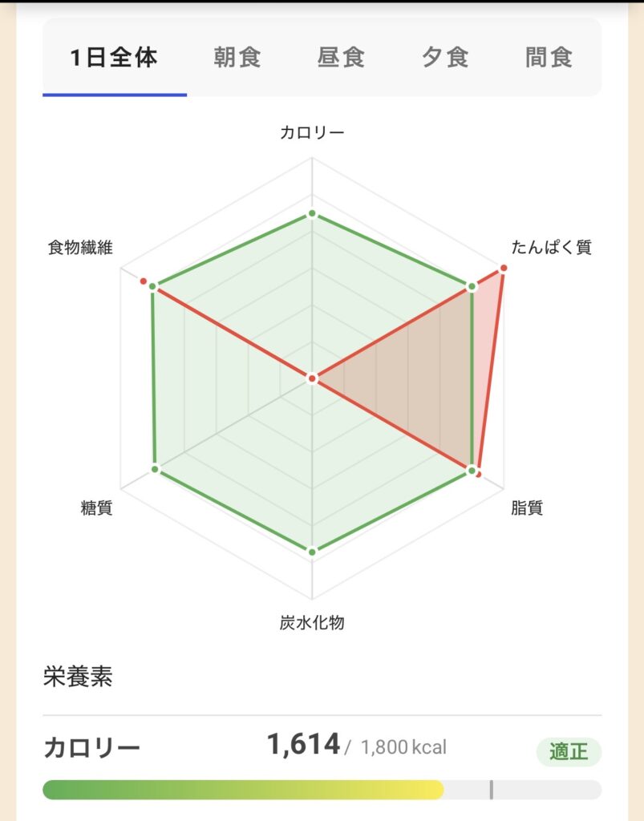644x821 pixels.
Task: Click the calorie progress bar's gray target marker
Action: (x=491, y=790)
